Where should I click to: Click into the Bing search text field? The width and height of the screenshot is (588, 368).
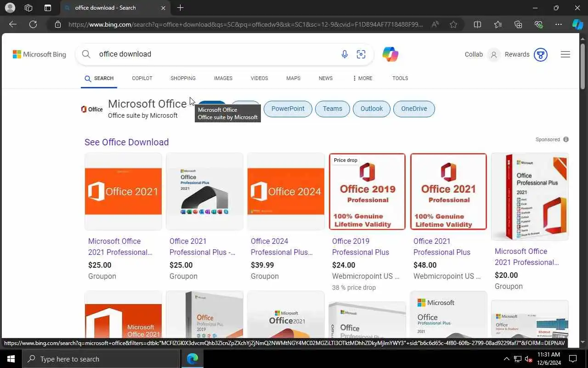(x=216, y=54)
